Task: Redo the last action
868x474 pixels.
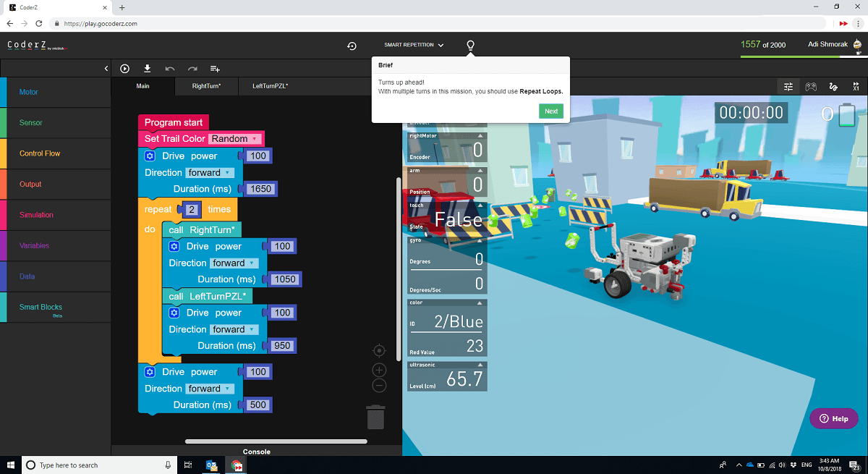Action: [192, 68]
